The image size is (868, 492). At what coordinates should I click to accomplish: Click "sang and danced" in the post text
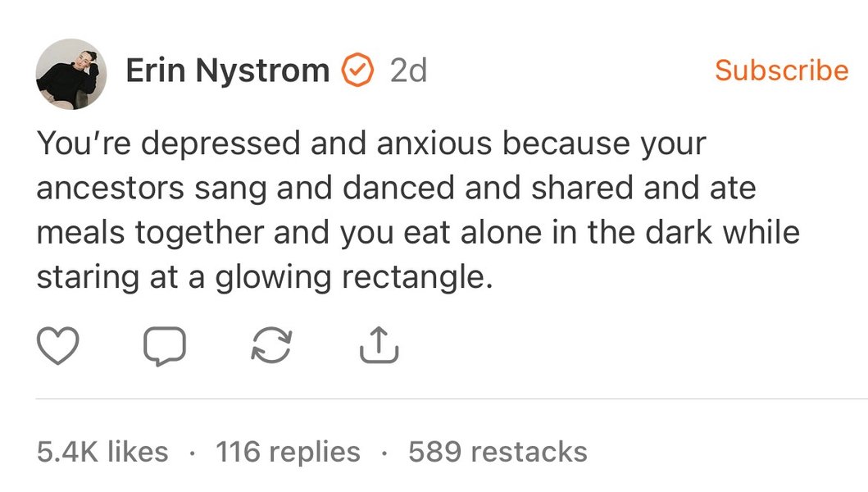325,189
